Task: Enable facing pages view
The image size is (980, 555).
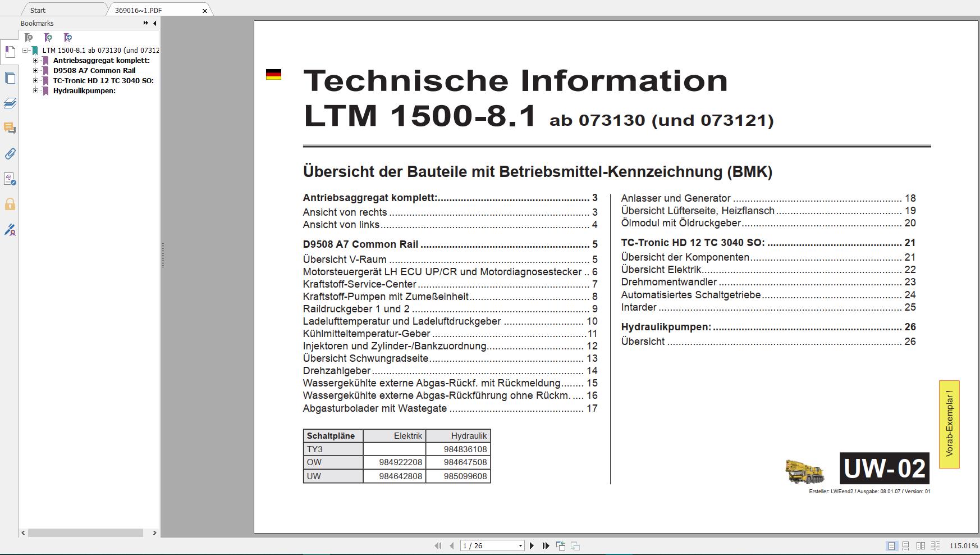Action: coord(921,545)
